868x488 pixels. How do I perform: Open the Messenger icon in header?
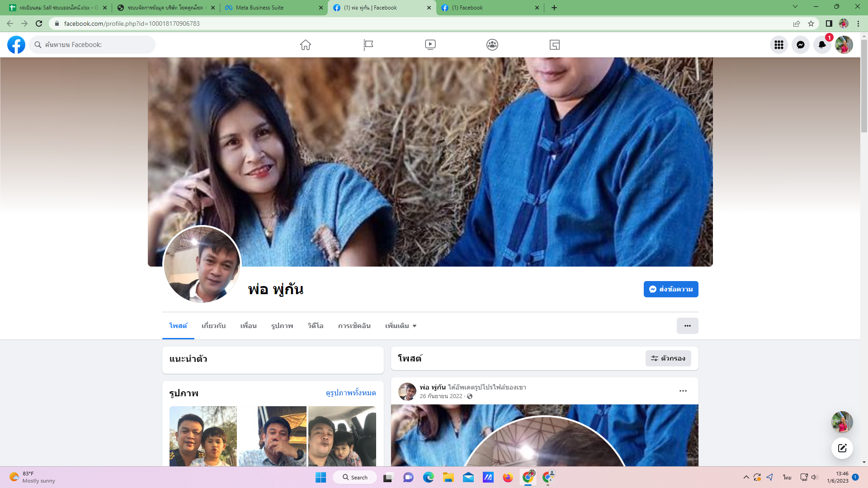[x=800, y=45]
